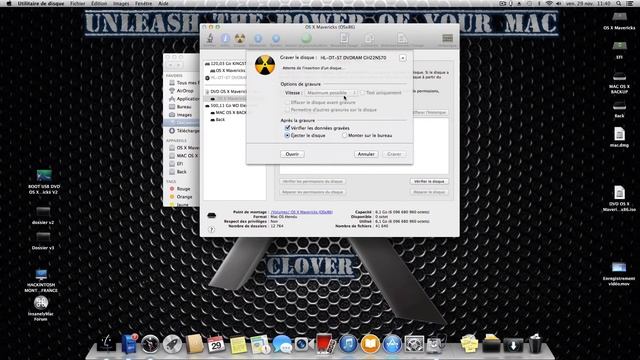This screenshot has height=360, width=640.
Task: Click the Vérifier microscope toolbar icon
Action: pyautogui.click(x=210, y=38)
